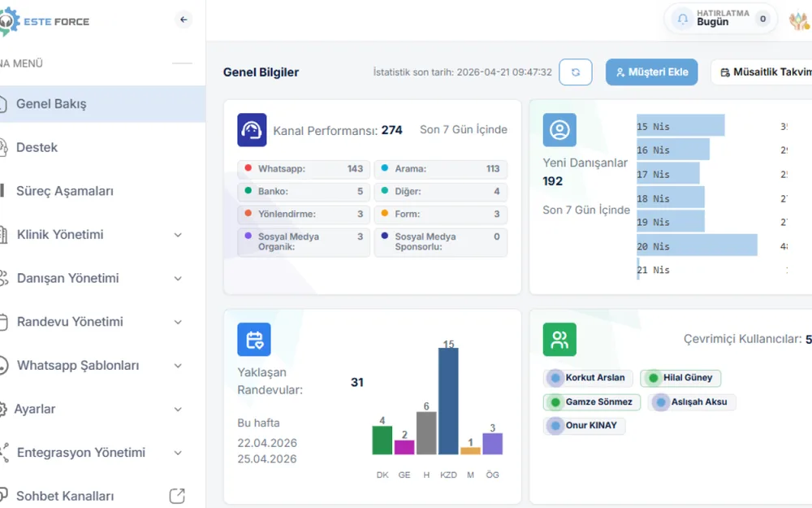Click the Çevrimiçi Kullanıcılar users icon
The image size is (812, 508).
[x=559, y=340]
